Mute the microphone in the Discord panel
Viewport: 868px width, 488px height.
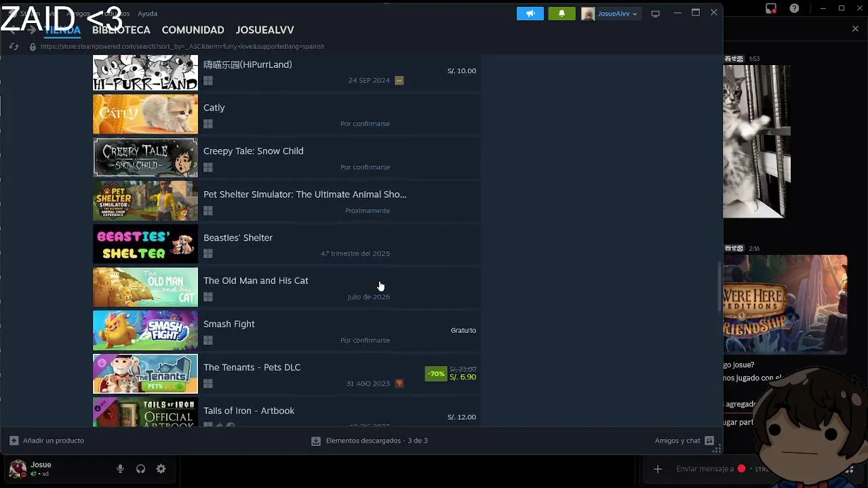pos(120,469)
